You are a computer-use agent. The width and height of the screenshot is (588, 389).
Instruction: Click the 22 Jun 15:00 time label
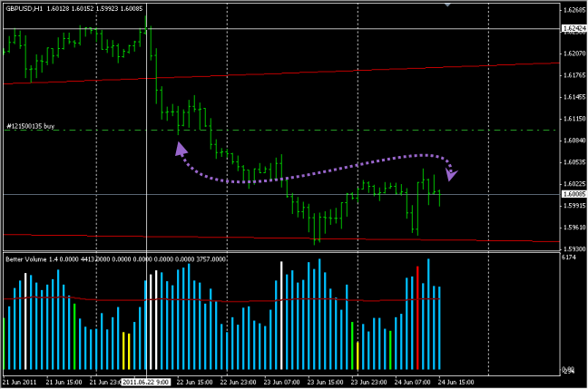tap(195, 382)
